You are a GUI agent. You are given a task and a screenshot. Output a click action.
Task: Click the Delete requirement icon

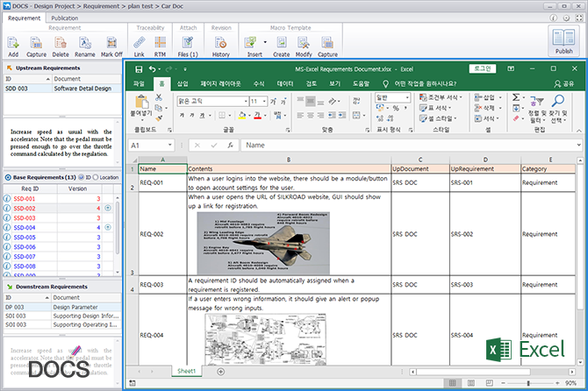click(x=61, y=43)
